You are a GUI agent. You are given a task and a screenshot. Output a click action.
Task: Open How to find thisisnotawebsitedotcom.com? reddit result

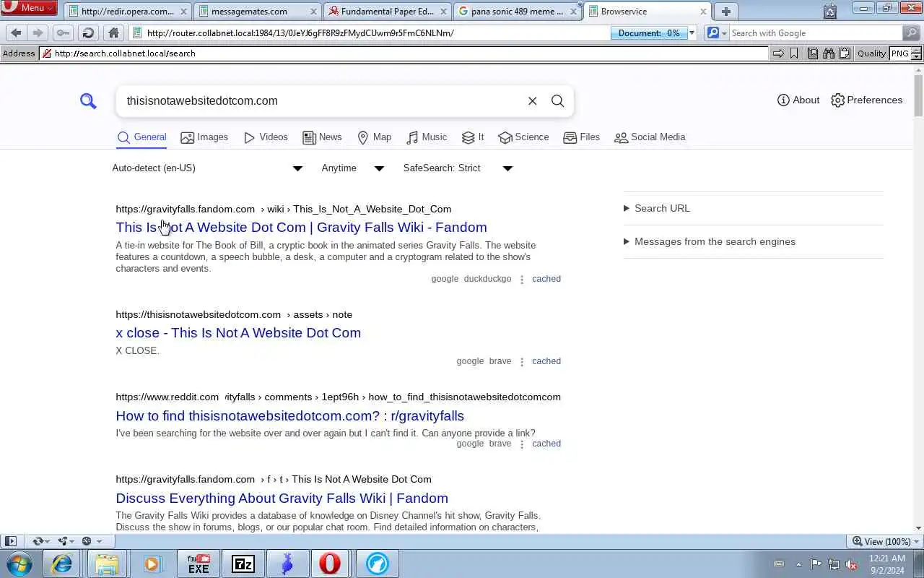[x=289, y=415]
